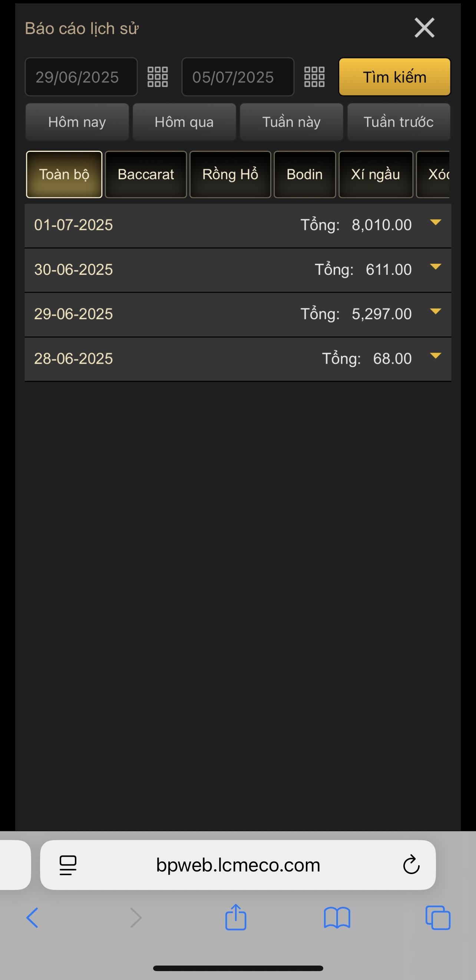Tap the Safari page reload icon

[411, 865]
